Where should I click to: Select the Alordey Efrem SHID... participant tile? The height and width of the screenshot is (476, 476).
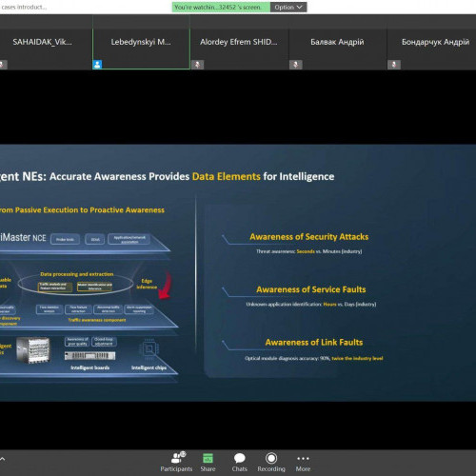coord(239,50)
